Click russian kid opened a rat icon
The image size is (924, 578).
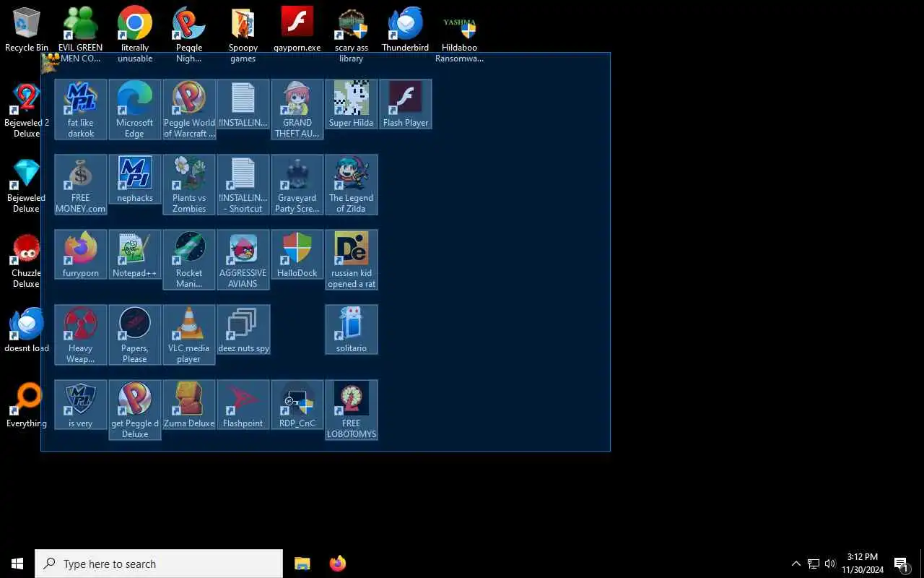coord(352,259)
